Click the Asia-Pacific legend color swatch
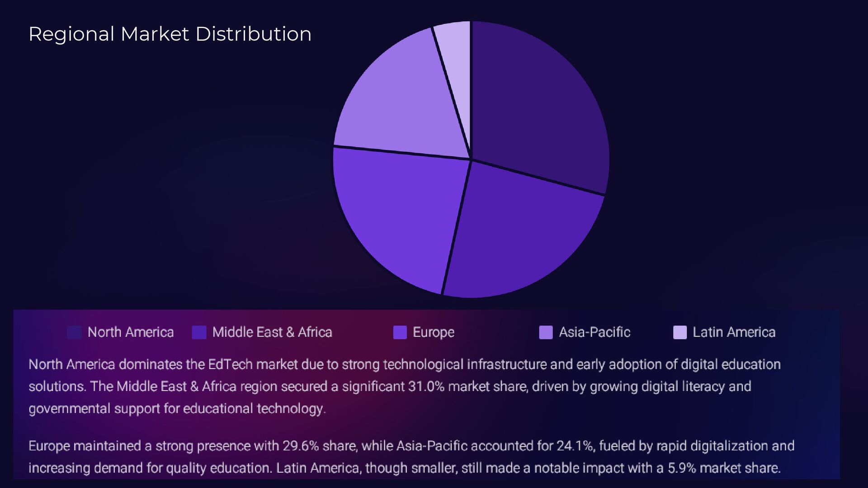This screenshot has width=868, height=488. (546, 332)
